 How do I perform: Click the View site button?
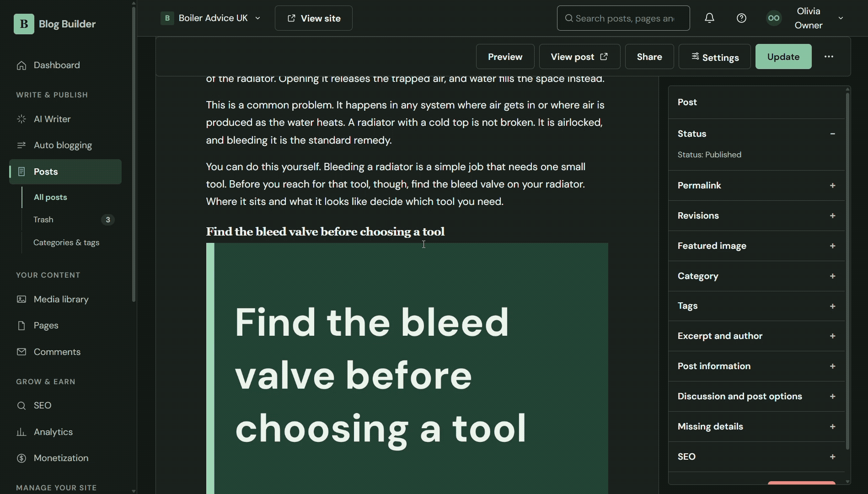[x=314, y=18]
